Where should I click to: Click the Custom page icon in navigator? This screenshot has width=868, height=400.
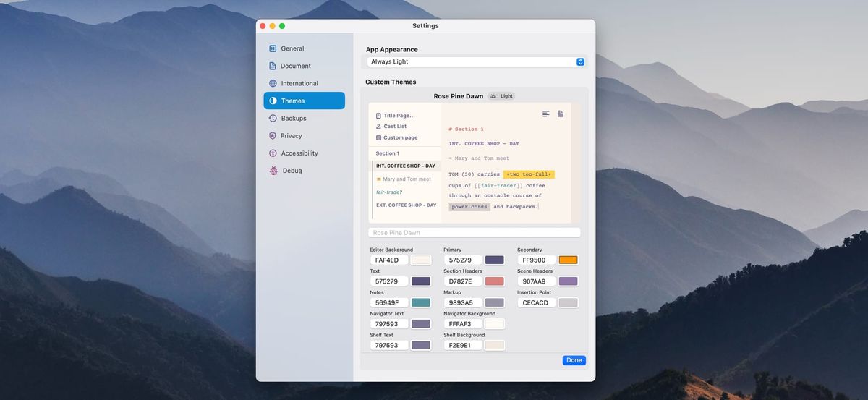378,137
